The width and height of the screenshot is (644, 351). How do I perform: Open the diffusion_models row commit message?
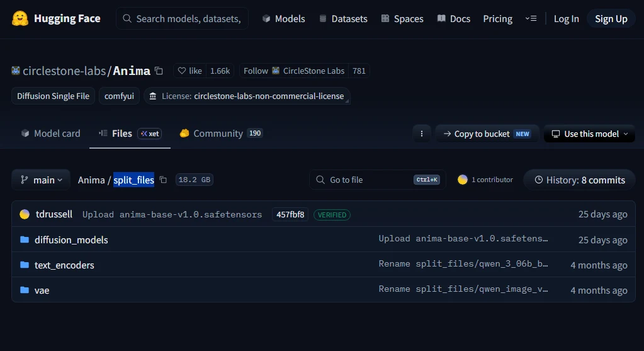[463, 238]
